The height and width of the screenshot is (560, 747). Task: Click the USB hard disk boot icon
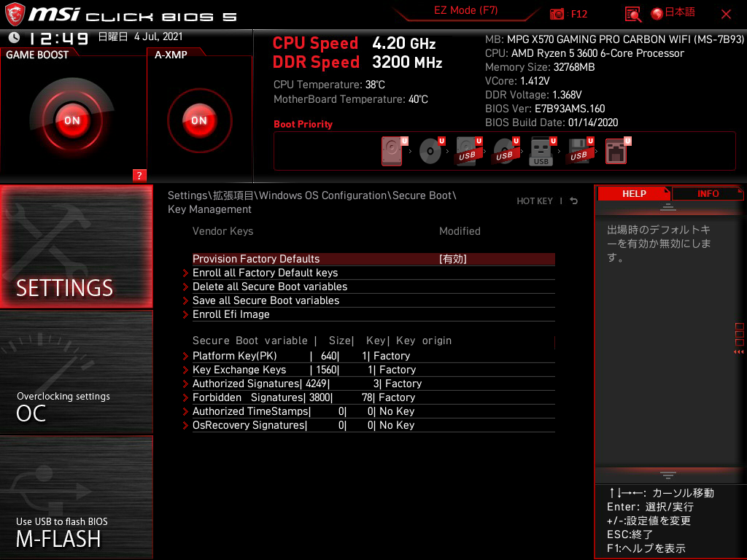pyautogui.click(x=469, y=152)
